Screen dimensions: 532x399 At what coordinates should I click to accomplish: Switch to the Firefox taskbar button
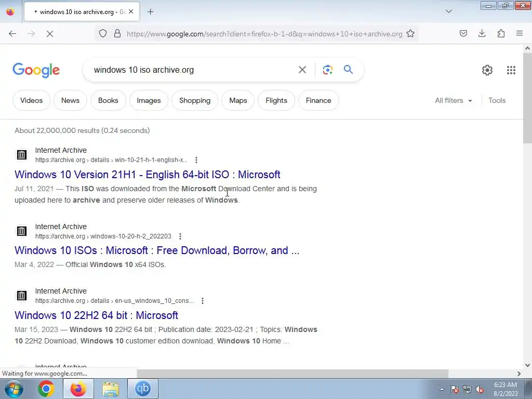(x=78, y=389)
